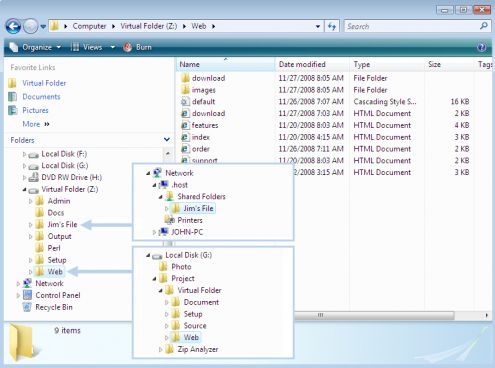Open the Views menu

pyautogui.click(x=93, y=47)
